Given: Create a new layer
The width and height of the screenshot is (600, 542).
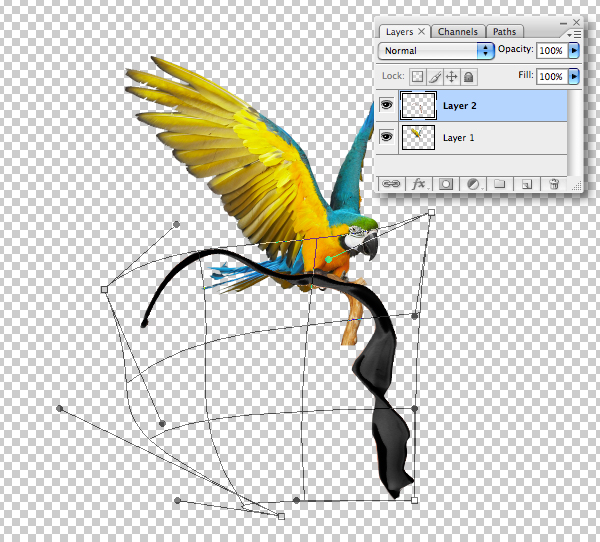Looking at the screenshot, I should (527, 184).
